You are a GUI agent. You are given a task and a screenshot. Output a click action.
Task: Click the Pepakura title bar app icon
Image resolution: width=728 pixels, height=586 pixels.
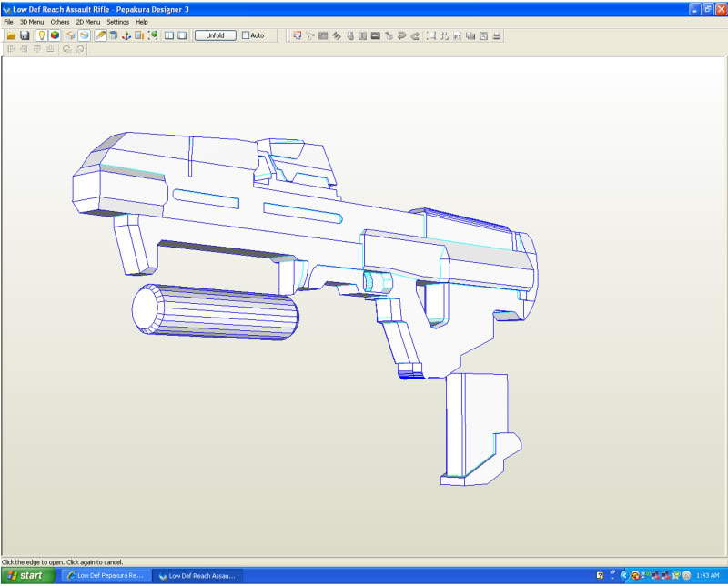tap(6, 9)
